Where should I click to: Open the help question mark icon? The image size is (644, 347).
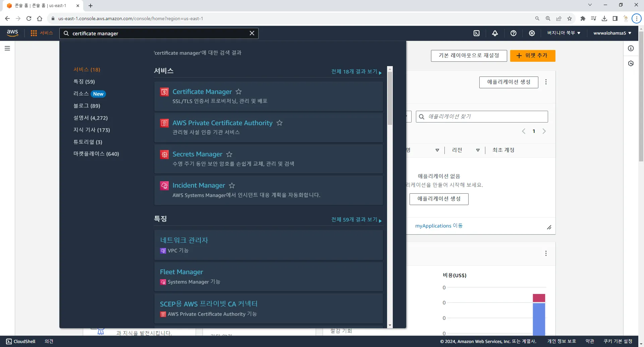click(x=514, y=33)
